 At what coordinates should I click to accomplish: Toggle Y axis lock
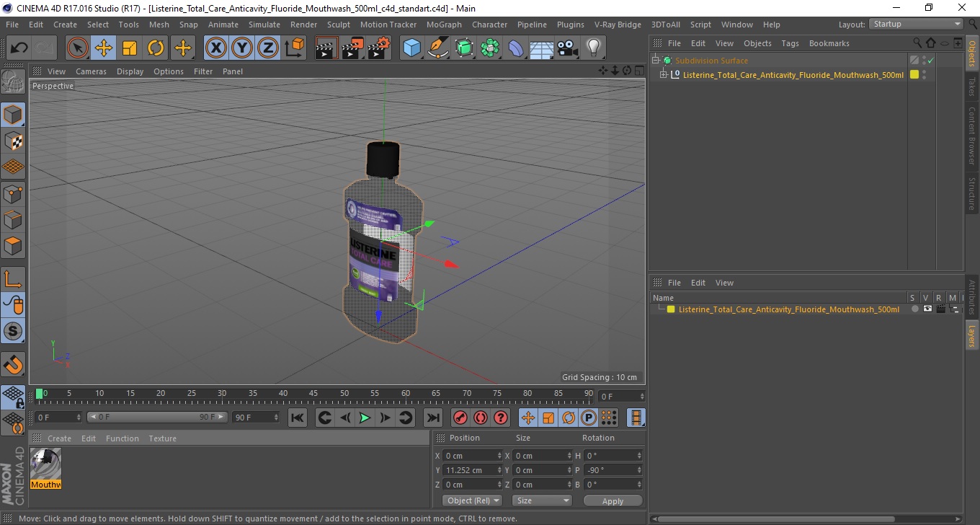pyautogui.click(x=242, y=48)
